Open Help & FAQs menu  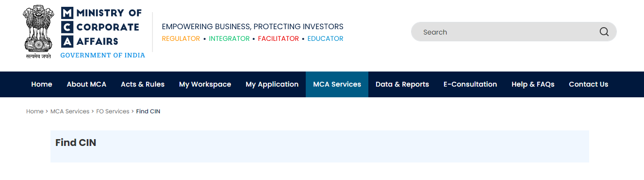coord(533,84)
